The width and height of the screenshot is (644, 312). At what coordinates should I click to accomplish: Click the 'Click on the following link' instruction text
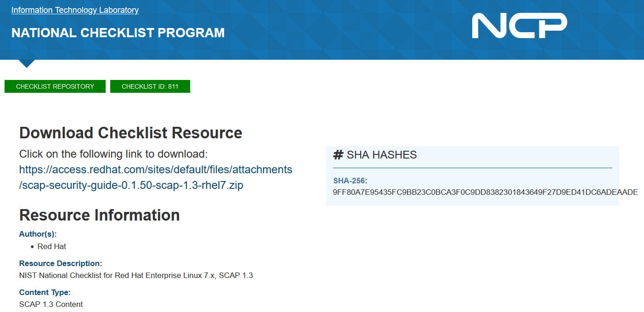[113, 154]
